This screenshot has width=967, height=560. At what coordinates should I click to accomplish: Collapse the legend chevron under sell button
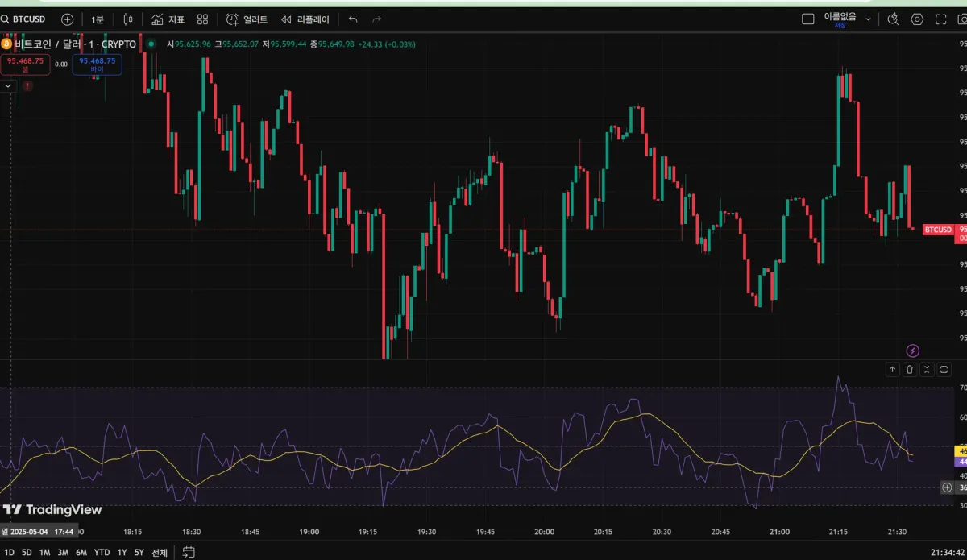click(x=8, y=85)
